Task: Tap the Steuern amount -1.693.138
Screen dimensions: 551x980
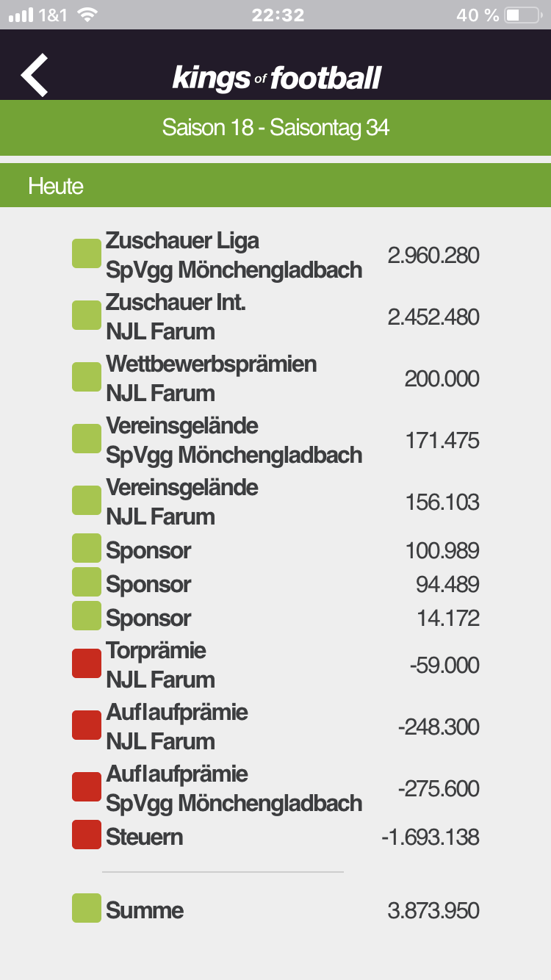Action: tap(431, 837)
